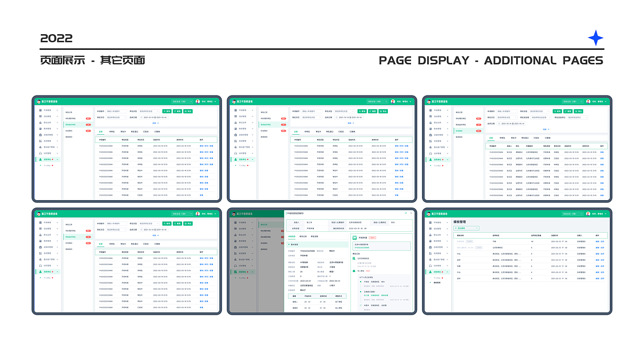Click search button in top-right screenshot filter bar
This screenshot has width=644, height=362.
(557, 111)
